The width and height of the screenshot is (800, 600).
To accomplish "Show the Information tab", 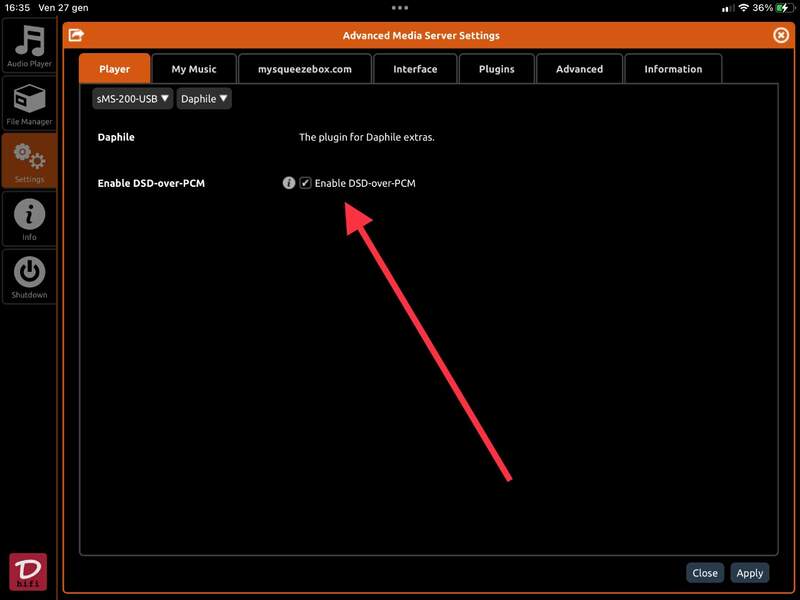I will point(672,69).
